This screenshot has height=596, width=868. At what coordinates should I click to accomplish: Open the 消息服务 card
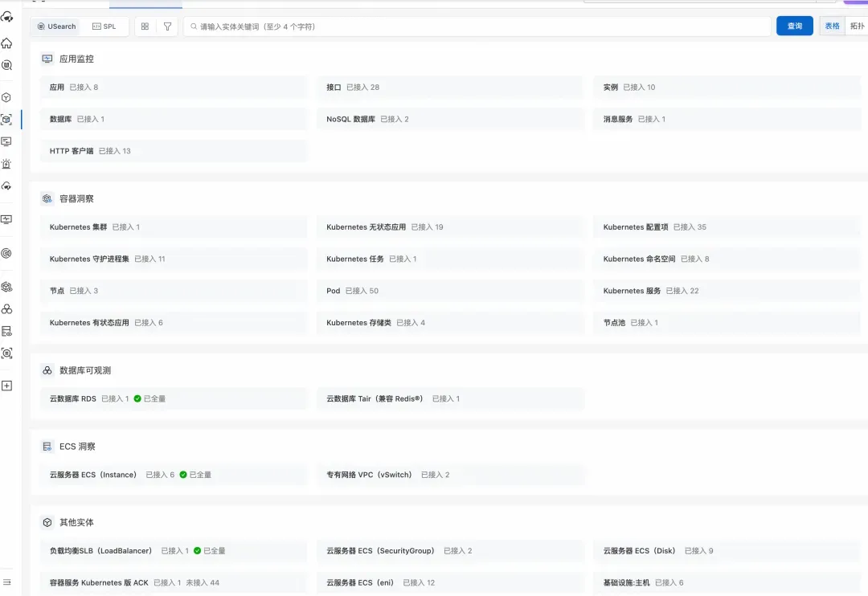(727, 119)
